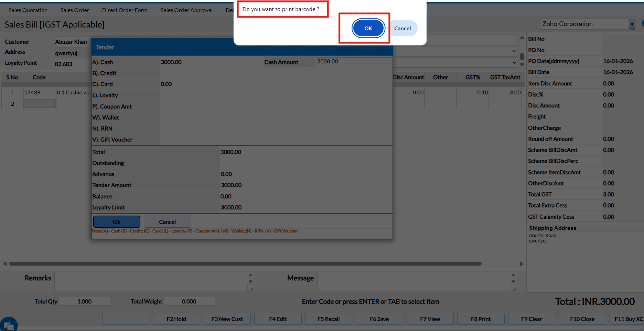644x331 pixels.
Task: Click the Message box scroll-up arrow
Action: pyautogui.click(x=513, y=275)
